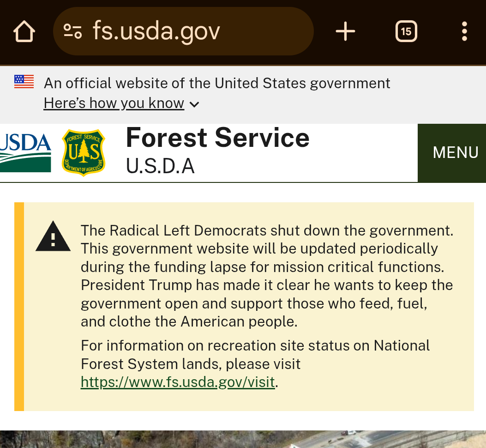Expand the "Here's how you know" chevron

(x=195, y=104)
